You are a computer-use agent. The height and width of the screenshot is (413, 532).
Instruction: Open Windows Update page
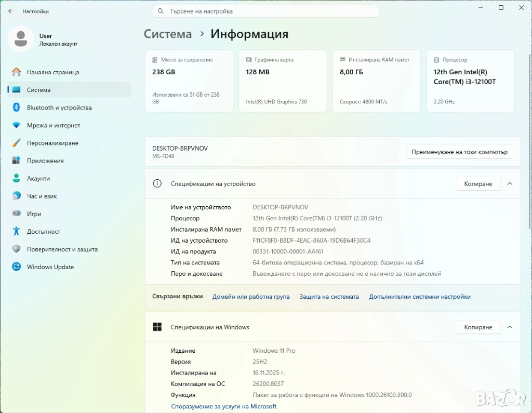click(50, 267)
